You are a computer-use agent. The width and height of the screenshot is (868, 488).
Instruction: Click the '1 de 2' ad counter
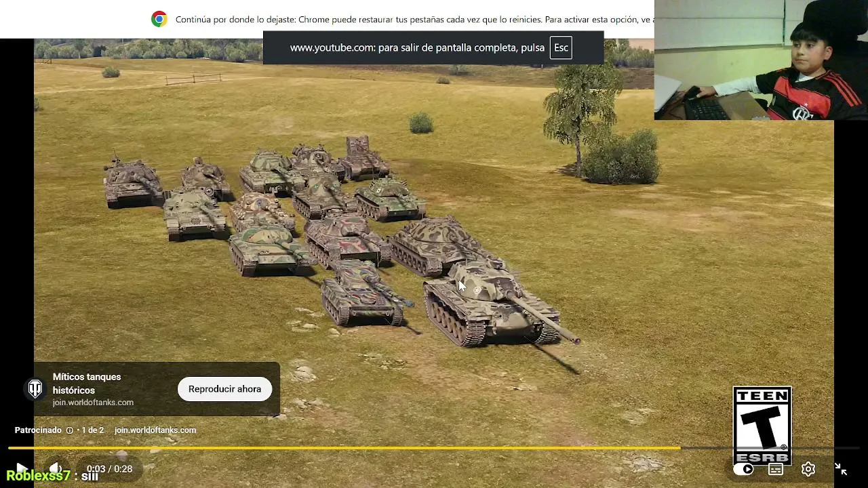click(93, 430)
